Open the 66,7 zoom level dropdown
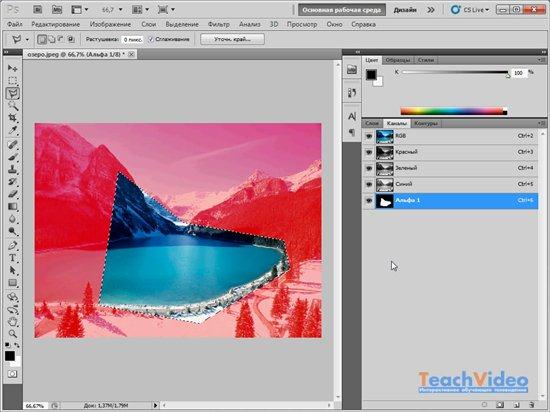This screenshot has height=412, width=550. point(121,9)
